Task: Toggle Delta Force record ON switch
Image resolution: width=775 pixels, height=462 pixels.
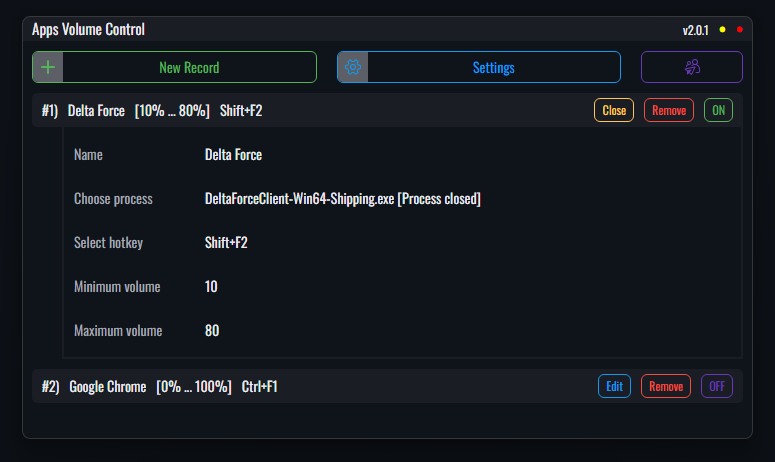Action: pos(718,110)
